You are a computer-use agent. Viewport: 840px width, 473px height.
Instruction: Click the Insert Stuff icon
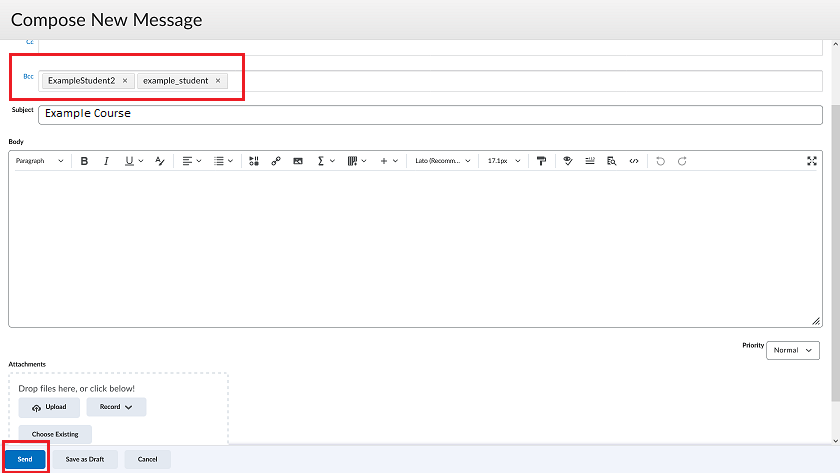254,161
